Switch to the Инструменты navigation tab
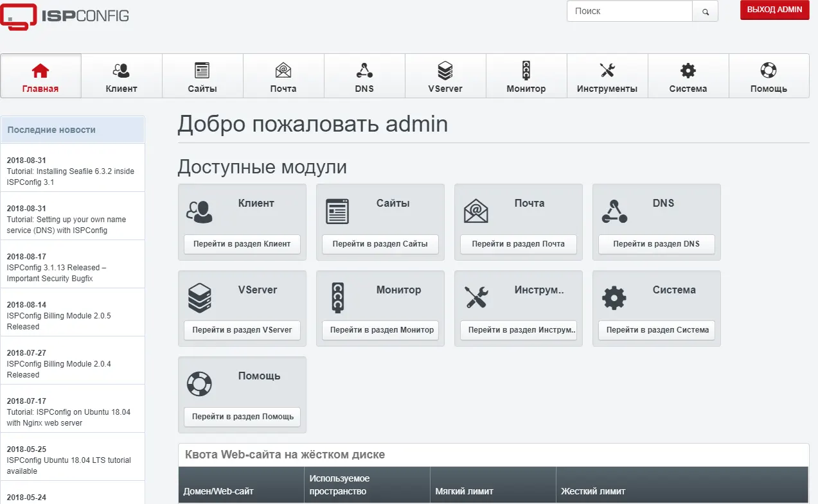Viewport: 818px width, 504px height. (607, 76)
